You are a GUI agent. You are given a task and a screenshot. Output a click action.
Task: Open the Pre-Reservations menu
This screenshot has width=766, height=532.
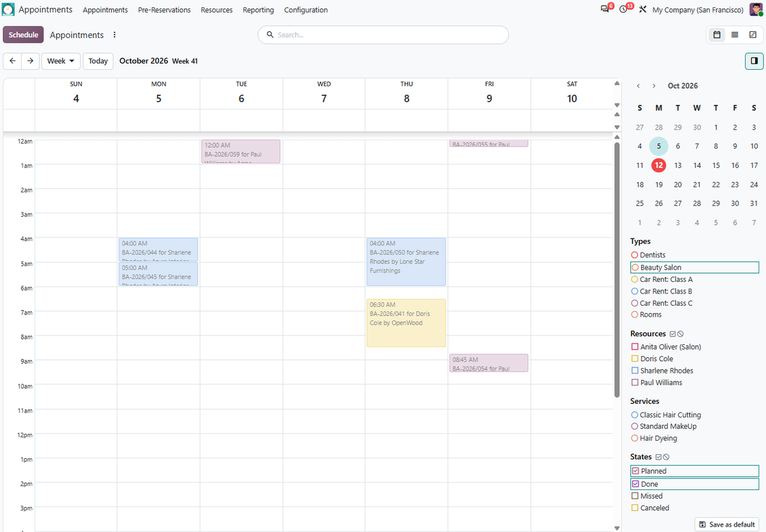[x=164, y=9]
